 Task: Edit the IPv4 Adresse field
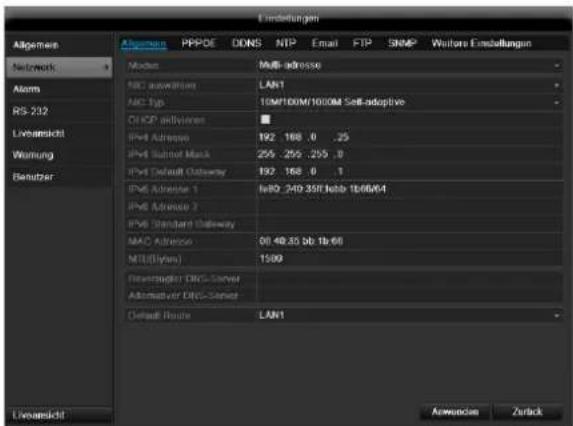(409, 137)
